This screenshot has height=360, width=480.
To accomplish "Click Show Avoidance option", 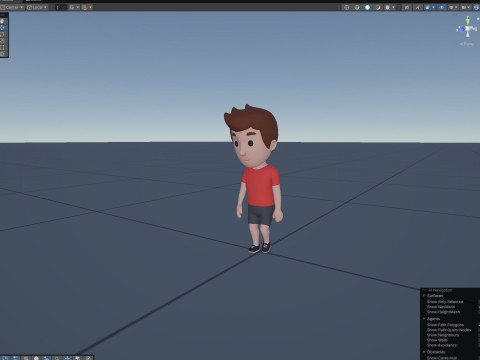I will [x=442, y=345].
